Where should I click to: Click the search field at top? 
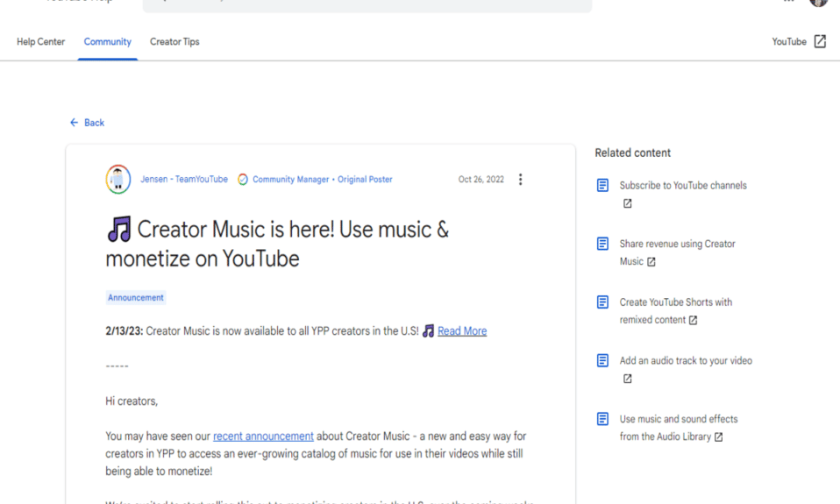click(367, 4)
